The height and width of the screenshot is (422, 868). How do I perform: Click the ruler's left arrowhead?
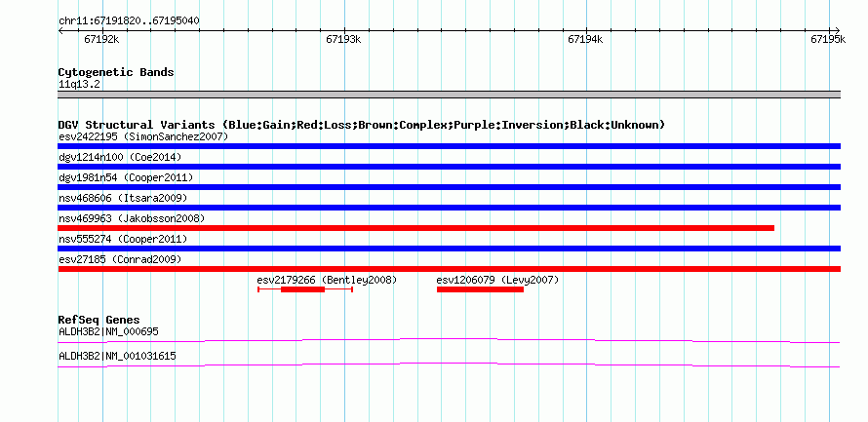pos(60,30)
